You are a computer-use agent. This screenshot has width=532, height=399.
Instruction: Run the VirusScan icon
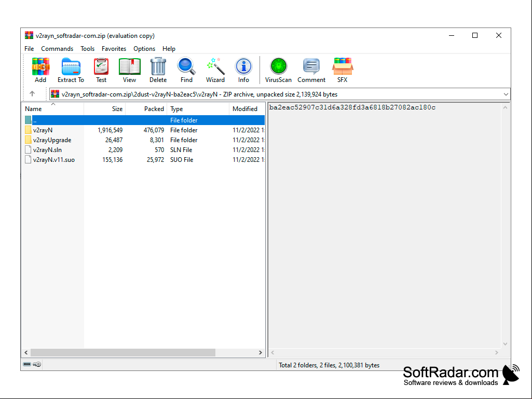pos(279,66)
